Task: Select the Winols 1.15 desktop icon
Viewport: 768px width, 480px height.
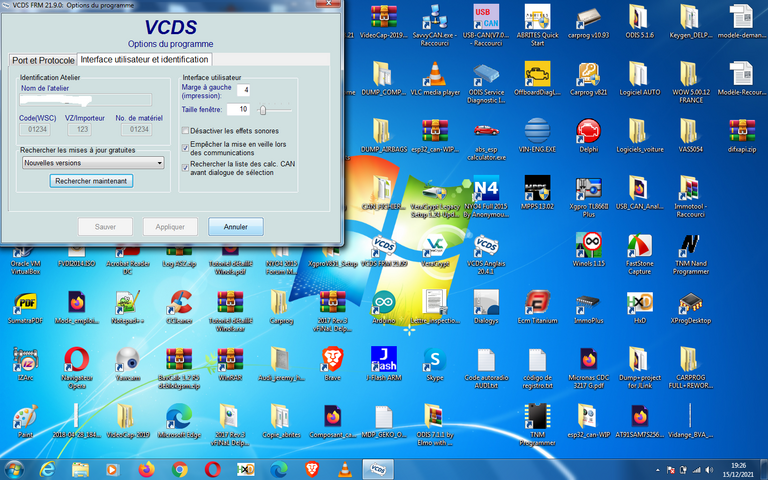Action: click(588, 251)
